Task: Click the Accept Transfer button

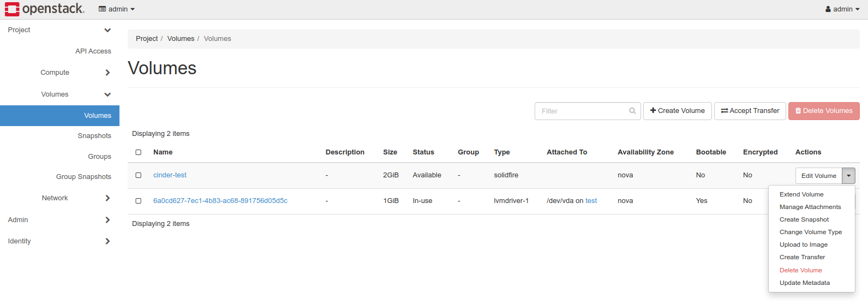Action: [750, 111]
